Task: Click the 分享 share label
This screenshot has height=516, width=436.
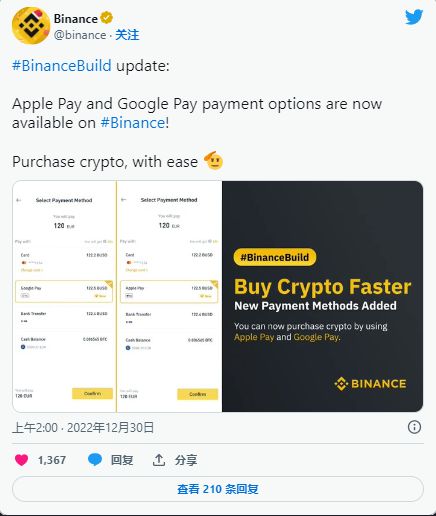Action: click(x=186, y=460)
